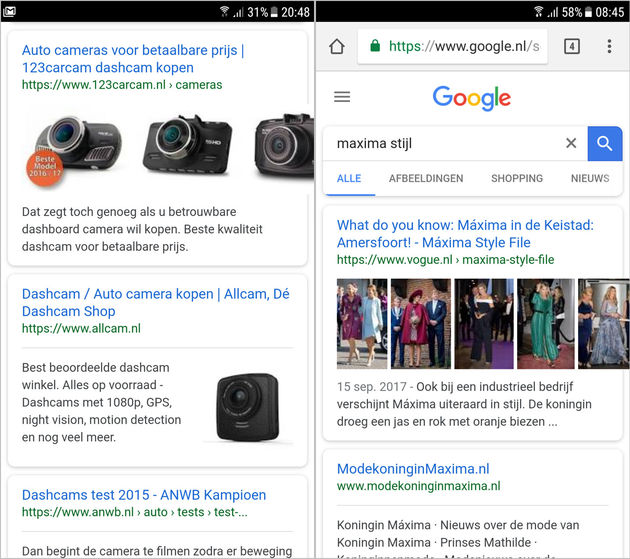
Task: Open '123carcam dashcam kopen' result title
Action: (x=133, y=59)
